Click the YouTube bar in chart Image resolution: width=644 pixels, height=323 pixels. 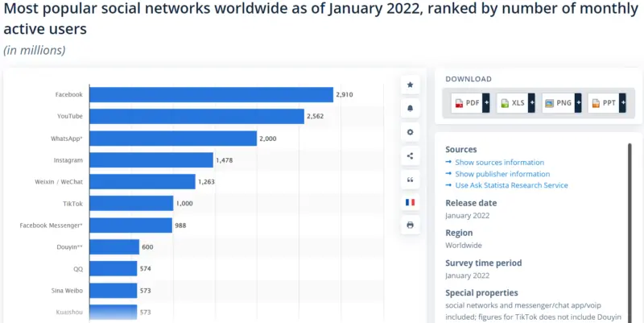pos(196,117)
